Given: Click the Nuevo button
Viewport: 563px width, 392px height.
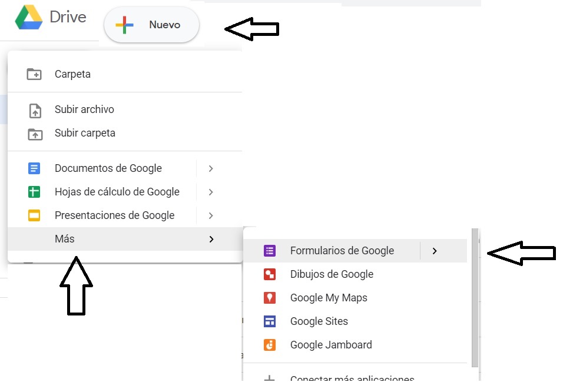Looking at the screenshot, I should pos(151,25).
